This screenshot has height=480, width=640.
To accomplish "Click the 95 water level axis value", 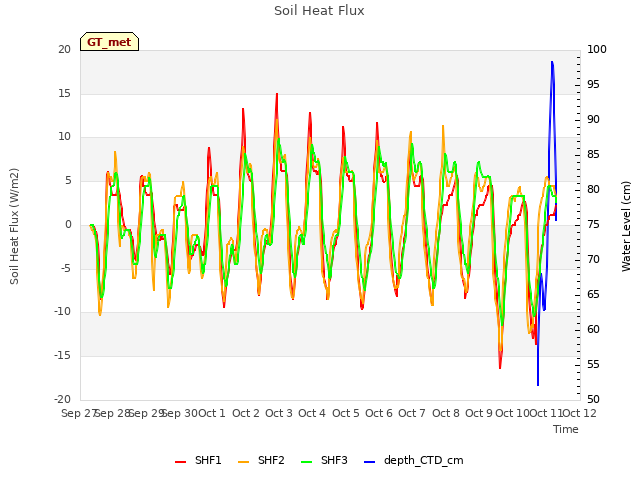I will [x=593, y=84].
